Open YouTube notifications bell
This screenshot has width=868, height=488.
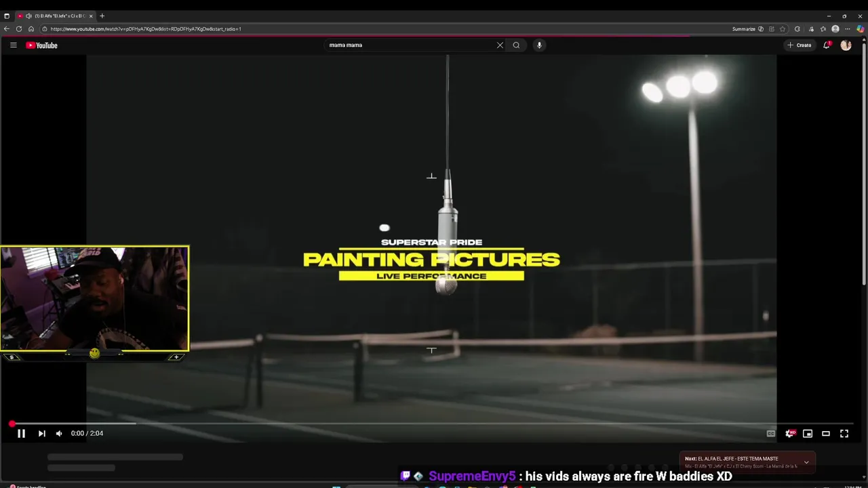[x=827, y=45]
